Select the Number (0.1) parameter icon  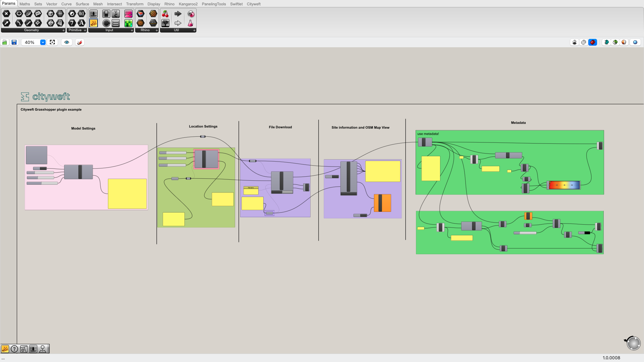[x=82, y=14]
